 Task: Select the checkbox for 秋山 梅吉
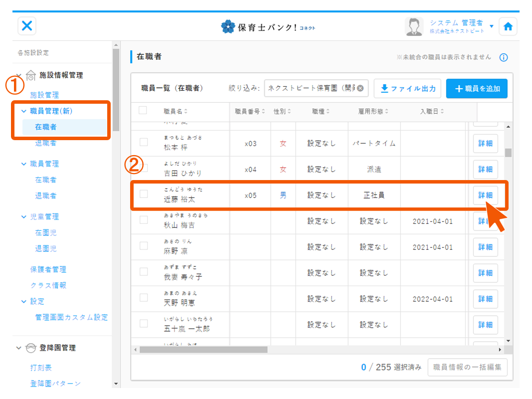pos(144,220)
